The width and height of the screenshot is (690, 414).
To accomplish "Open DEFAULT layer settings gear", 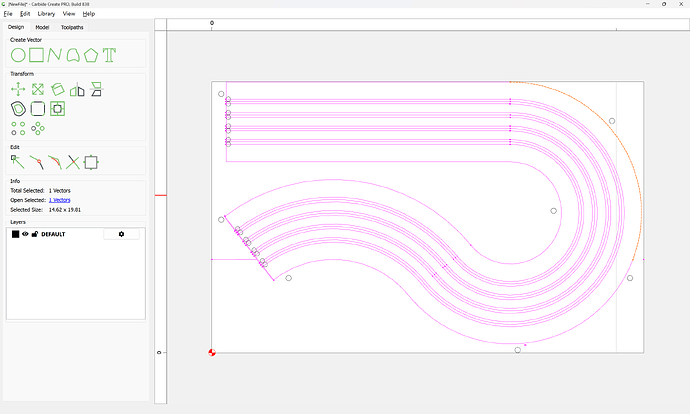I will pos(121,234).
